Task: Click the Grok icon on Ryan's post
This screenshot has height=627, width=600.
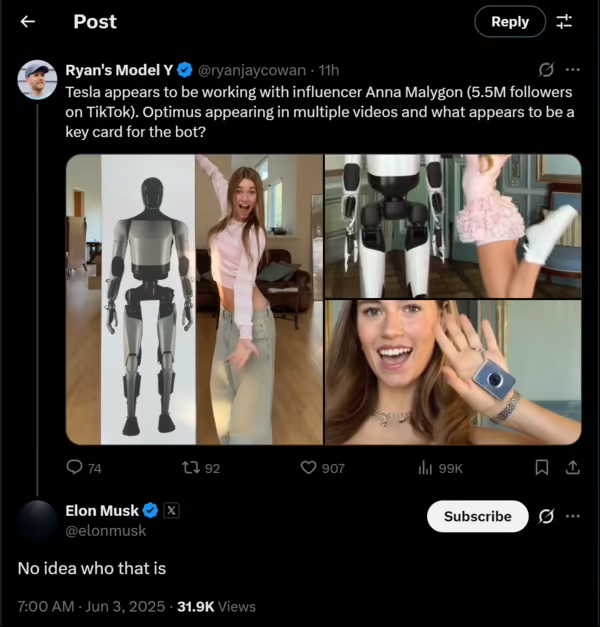Action: 546,70
